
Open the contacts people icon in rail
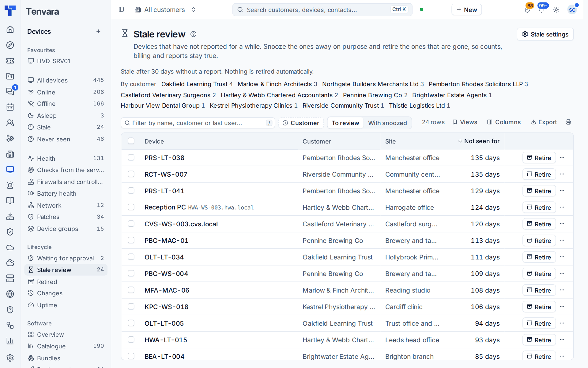(10, 123)
